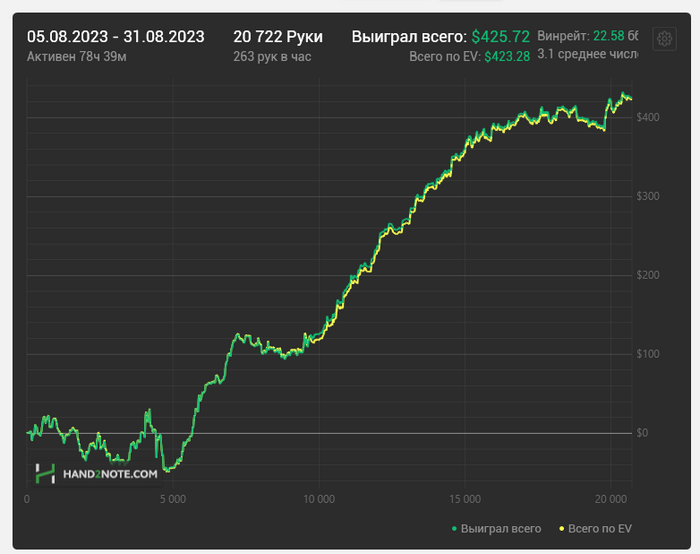Click the $100 y-axis label
The width and height of the screenshot is (700, 554).
[648, 354]
